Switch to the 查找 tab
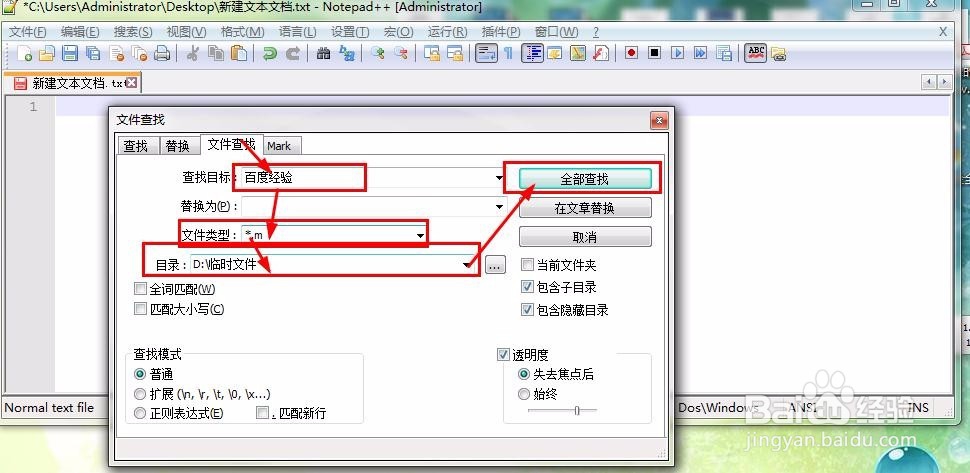The image size is (970, 473). coord(136,146)
